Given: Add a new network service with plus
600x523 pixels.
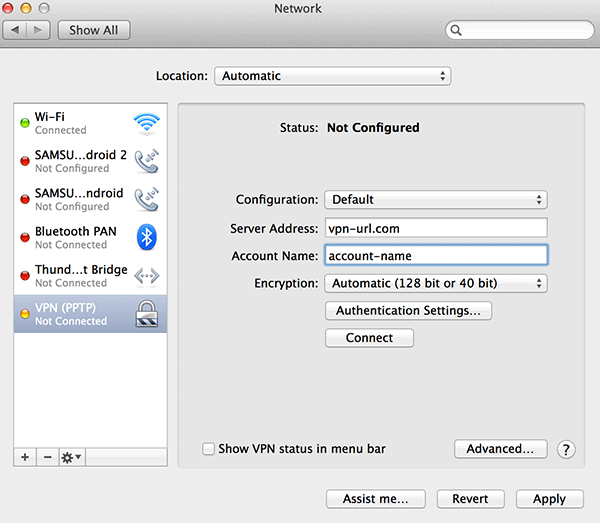Looking at the screenshot, I should tap(25, 457).
